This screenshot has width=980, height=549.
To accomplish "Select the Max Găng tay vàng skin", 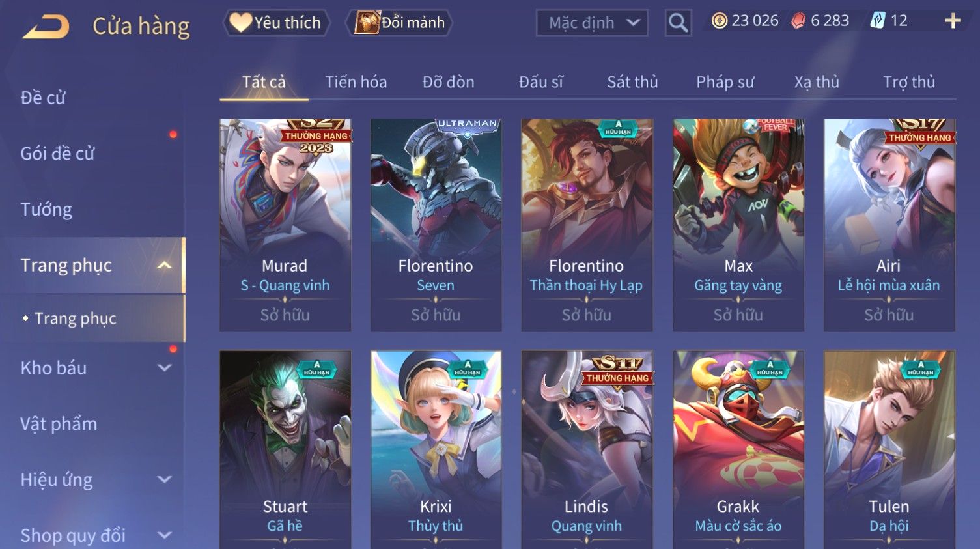I will pyautogui.click(x=738, y=225).
